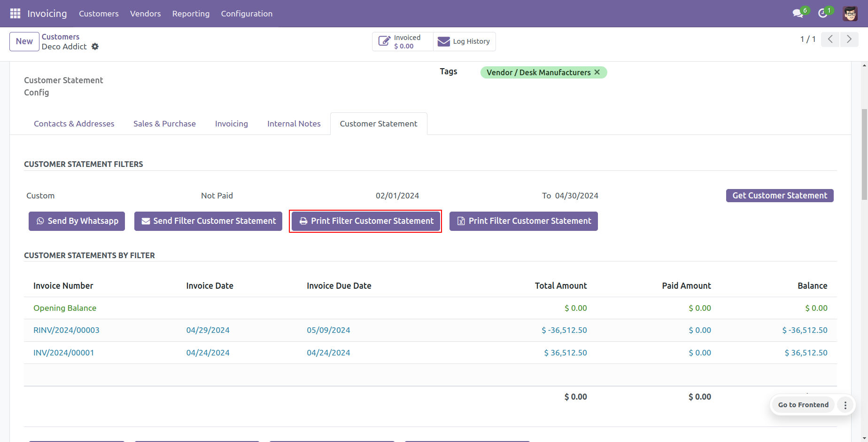The height and width of the screenshot is (442, 868).
Task: Switch to the Sales & Purchase tab
Action: pos(164,124)
